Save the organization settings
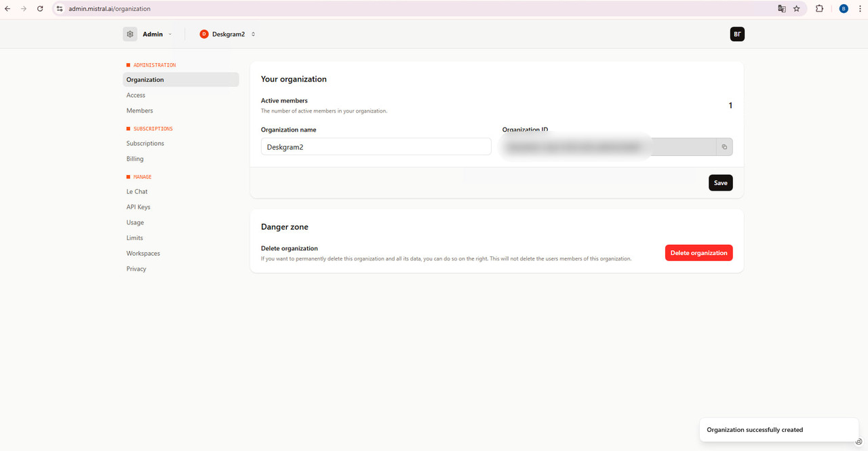This screenshot has width=868, height=451. (720, 182)
